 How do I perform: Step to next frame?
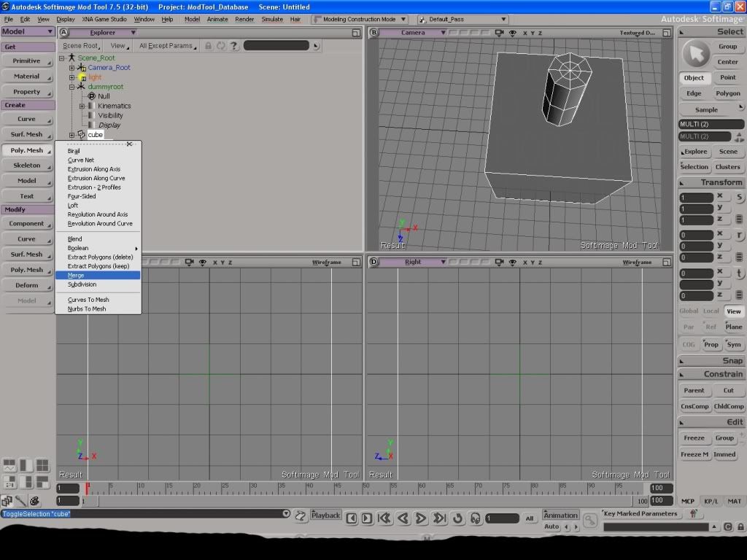pyautogui.click(x=367, y=518)
